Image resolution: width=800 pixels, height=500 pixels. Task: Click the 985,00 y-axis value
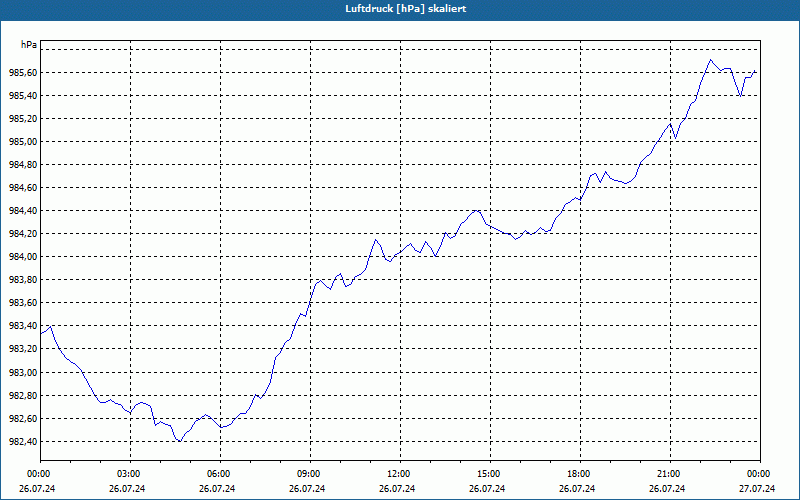[x=23, y=142]
